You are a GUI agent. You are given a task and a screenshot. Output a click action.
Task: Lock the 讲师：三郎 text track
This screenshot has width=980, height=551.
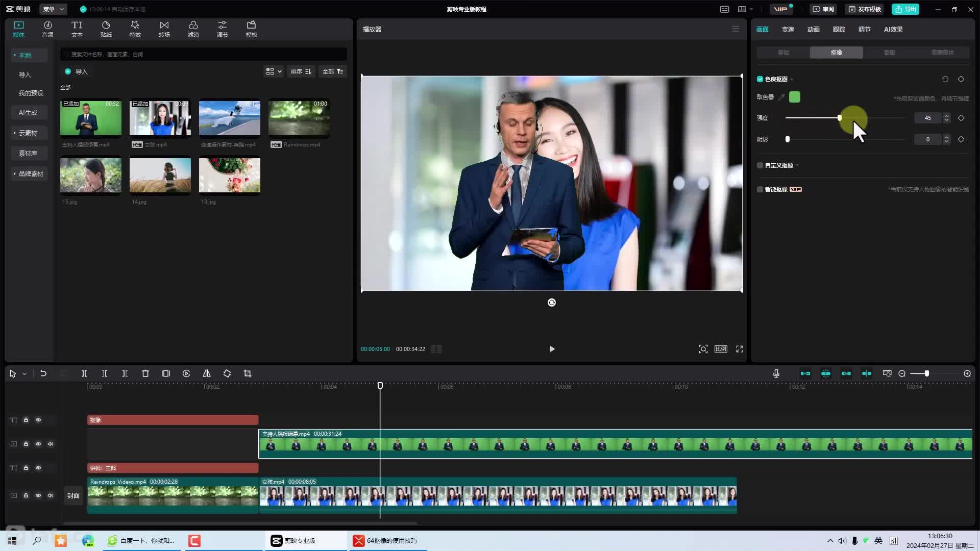pos(26,468)
